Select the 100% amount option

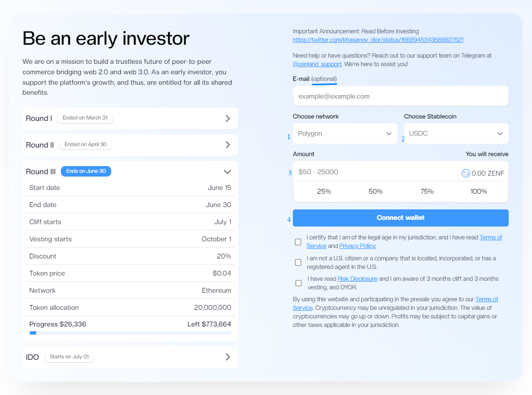pos(479,191)
